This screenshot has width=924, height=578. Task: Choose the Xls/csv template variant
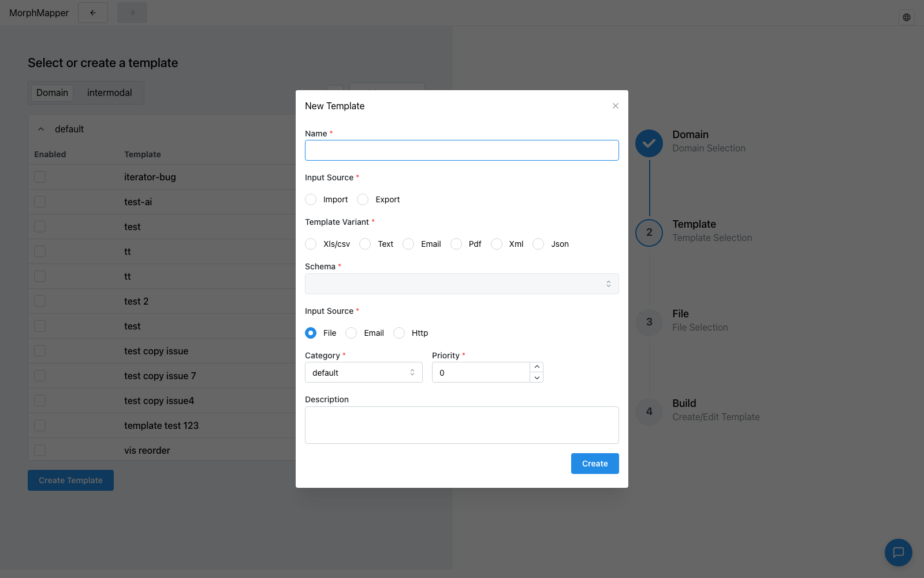click(x=311, y=244)
